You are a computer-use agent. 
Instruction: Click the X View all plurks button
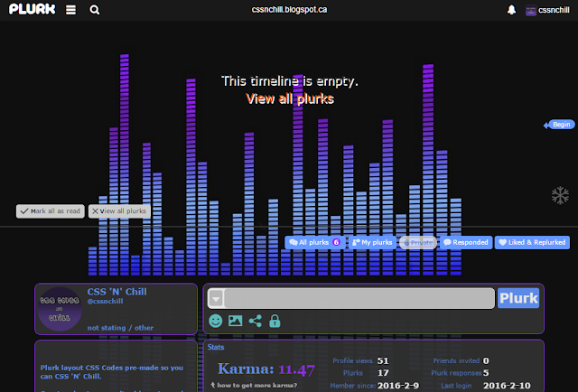click(119, 211)
